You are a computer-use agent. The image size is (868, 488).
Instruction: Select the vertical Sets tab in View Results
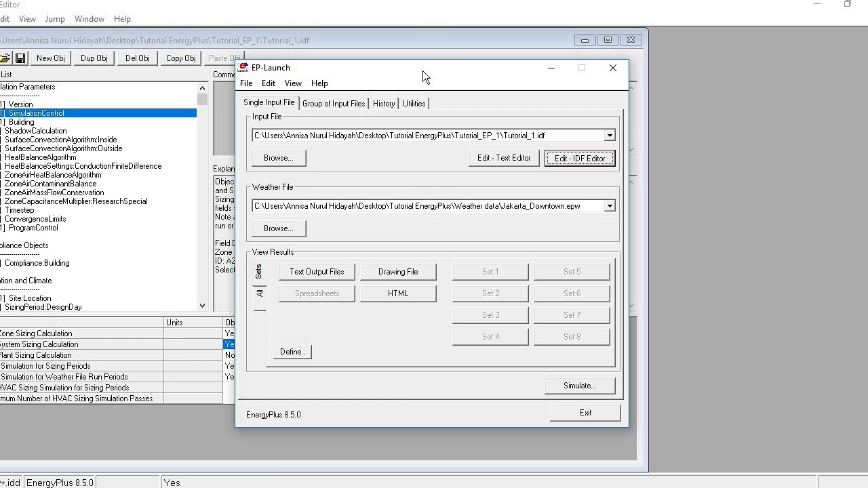pyautogui.click(x=259, y=272)
